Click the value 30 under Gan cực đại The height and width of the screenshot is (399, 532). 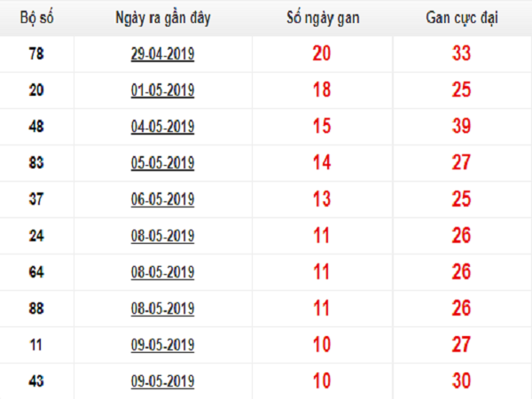tap(460, 381)
